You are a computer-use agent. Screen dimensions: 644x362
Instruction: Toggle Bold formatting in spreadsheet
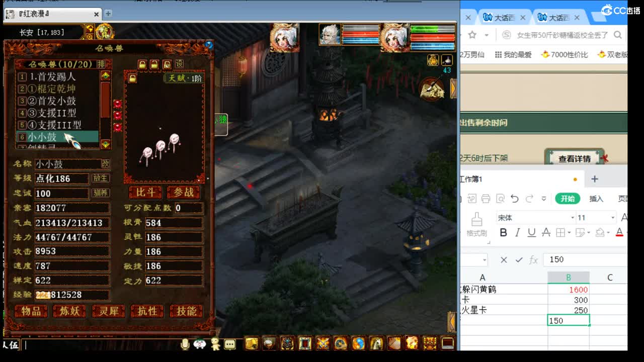(x=503, y=232)
